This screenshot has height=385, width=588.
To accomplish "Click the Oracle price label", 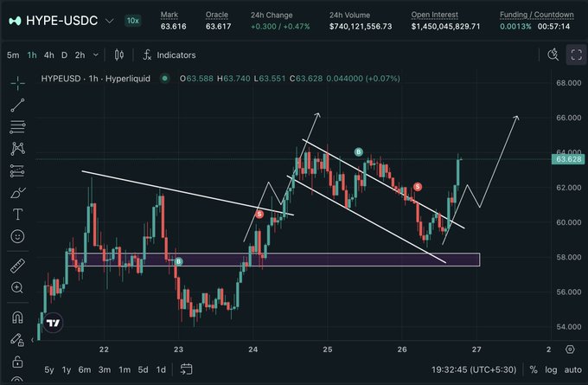I will (217, 15).
